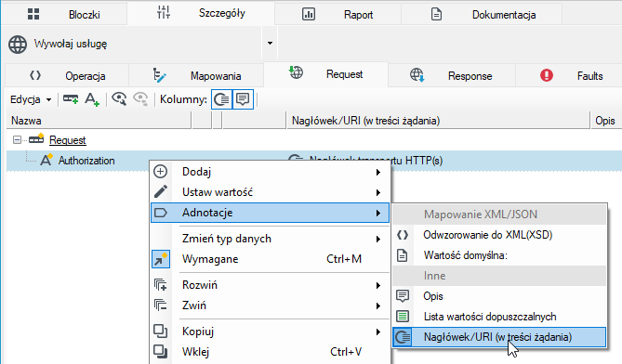Viewport: 622px width, 364px height.
Task: Collapse the Request tree node
Action: [17, 140]
